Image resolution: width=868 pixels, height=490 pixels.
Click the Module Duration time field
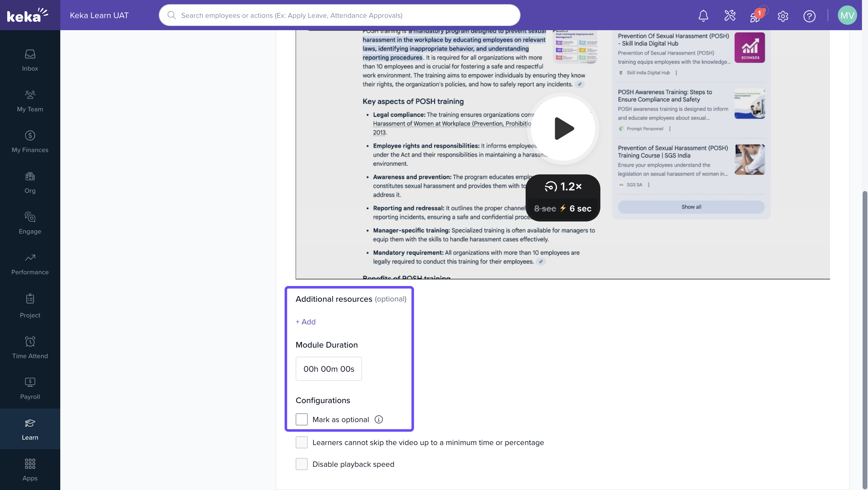(329, 369)
